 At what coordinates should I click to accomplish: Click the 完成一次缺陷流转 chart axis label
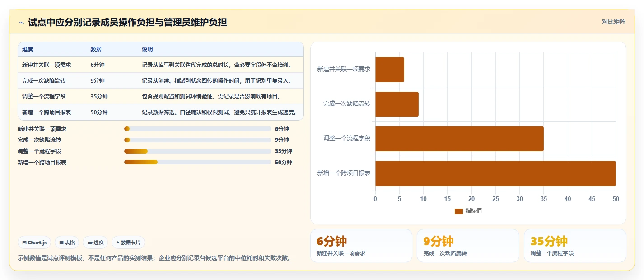pos(346,104)
